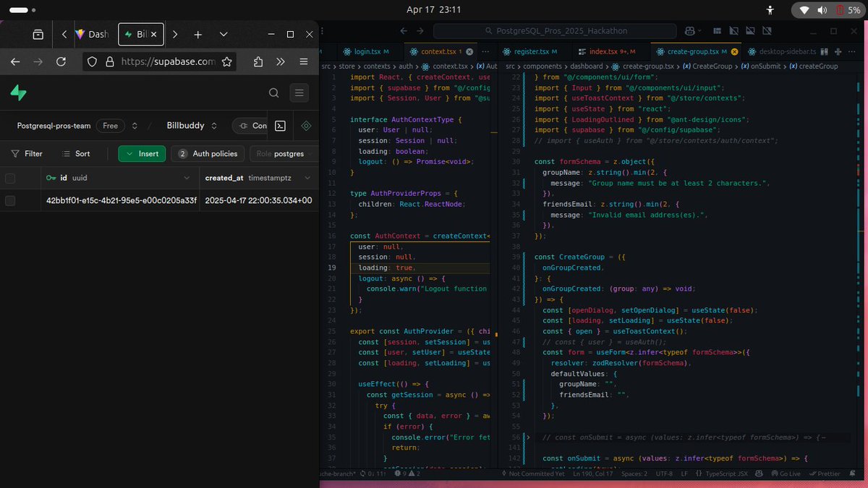
Task: Open Role postgres dropdown
Action: 284,154
